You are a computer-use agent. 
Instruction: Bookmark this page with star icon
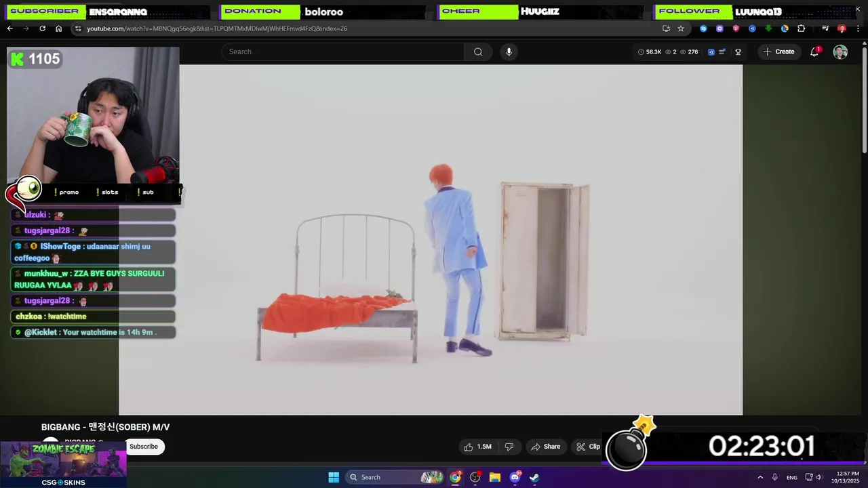tap(681, 28)
